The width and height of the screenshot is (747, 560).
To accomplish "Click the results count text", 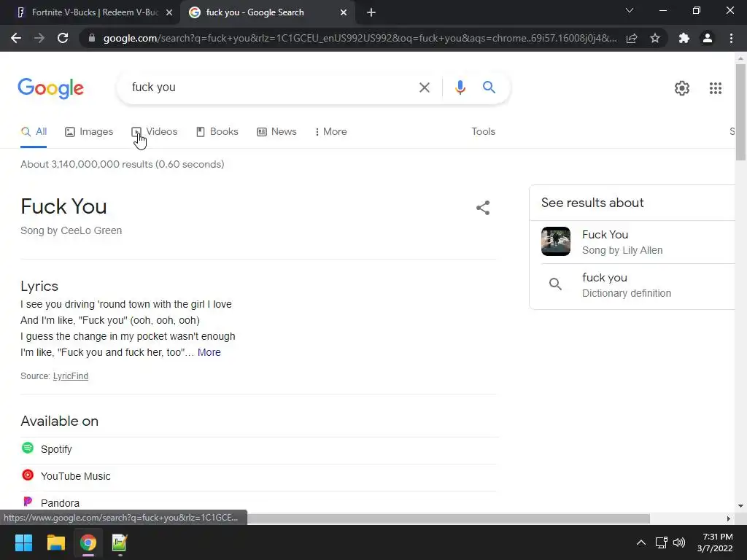I will (123, 164).
